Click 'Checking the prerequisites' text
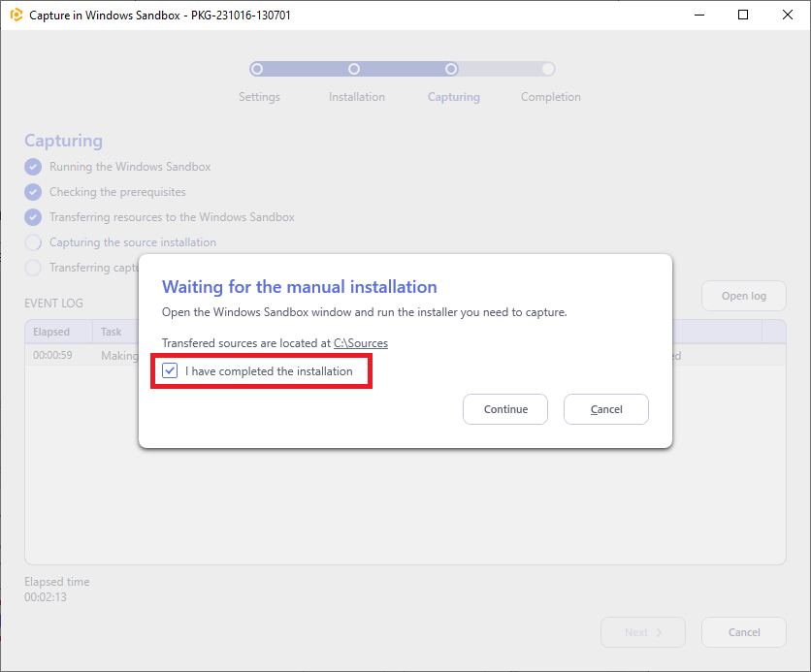Screen dimensions: 811x672 point(117,192)
